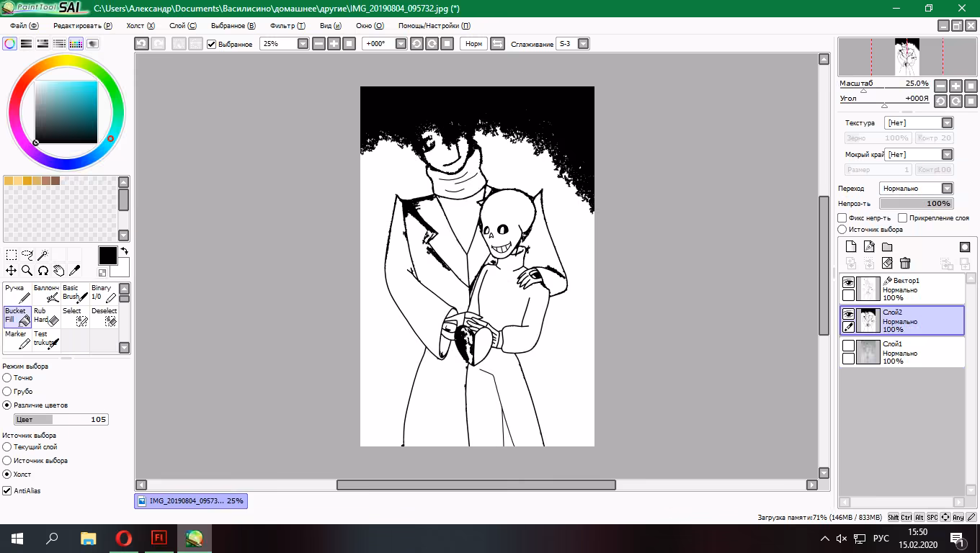The height and width of the screenshot is (553, 980).
Task: Open the Редактировать menu
Action: pyautogui.click(x=83, y=25)
